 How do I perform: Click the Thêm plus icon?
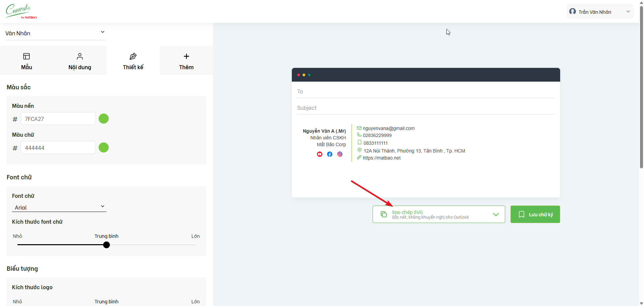point(186,56)
